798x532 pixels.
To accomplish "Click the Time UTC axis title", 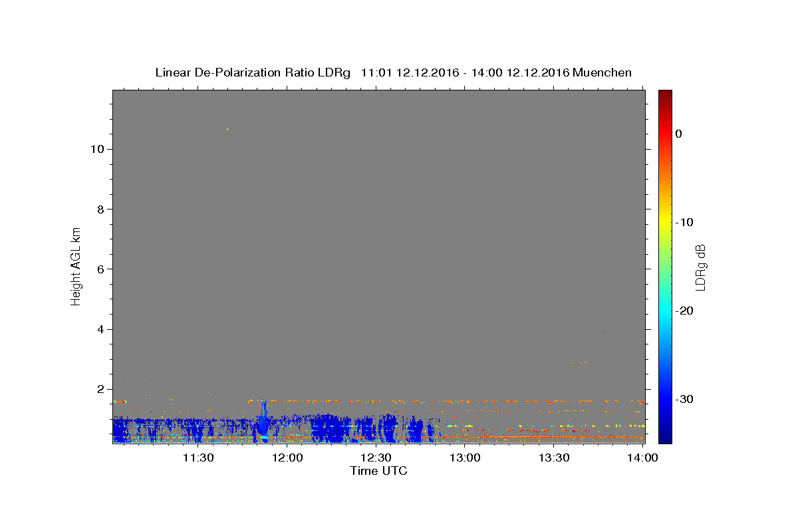I will click(x=378, y=471).
